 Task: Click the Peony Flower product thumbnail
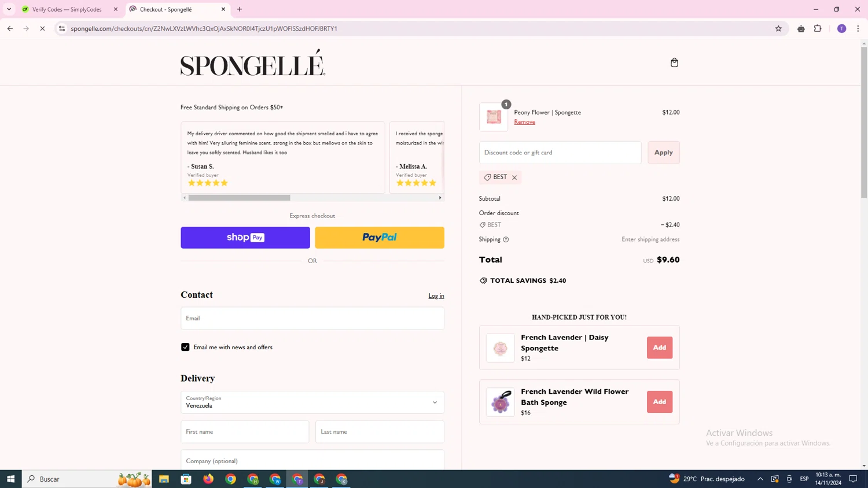click(x=494, y=117)
